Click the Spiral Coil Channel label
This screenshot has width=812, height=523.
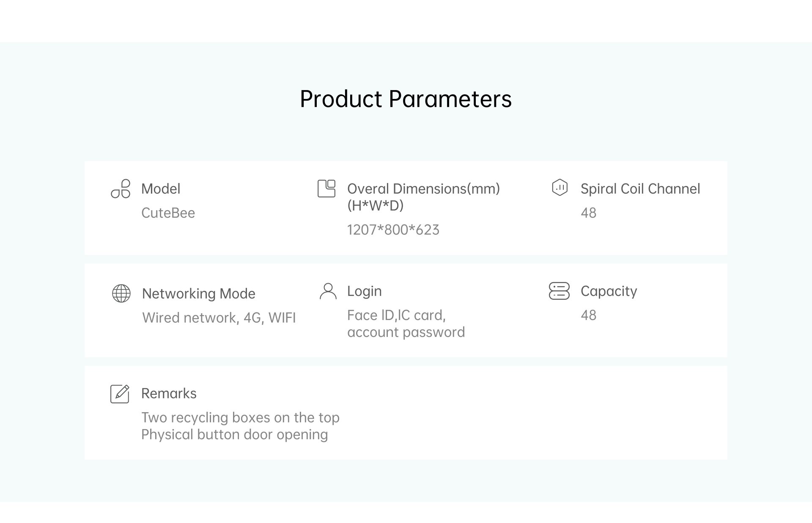(640, 189)
